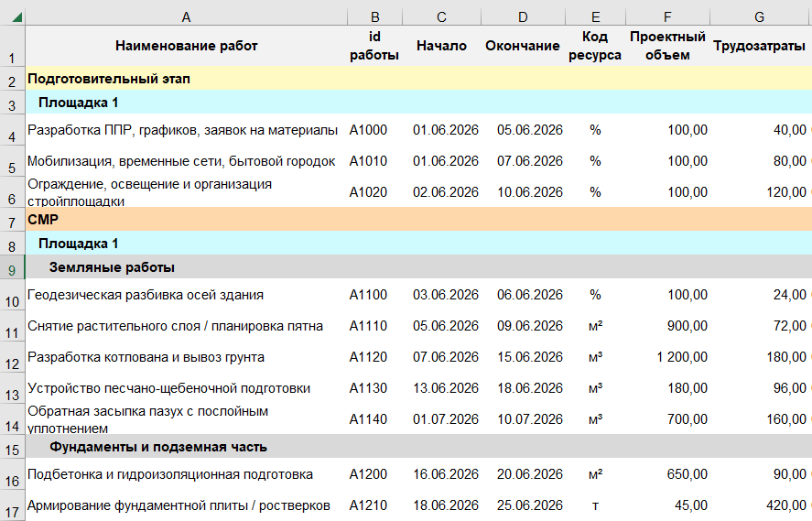Click start date 01.07.2026

pos(441,419)
